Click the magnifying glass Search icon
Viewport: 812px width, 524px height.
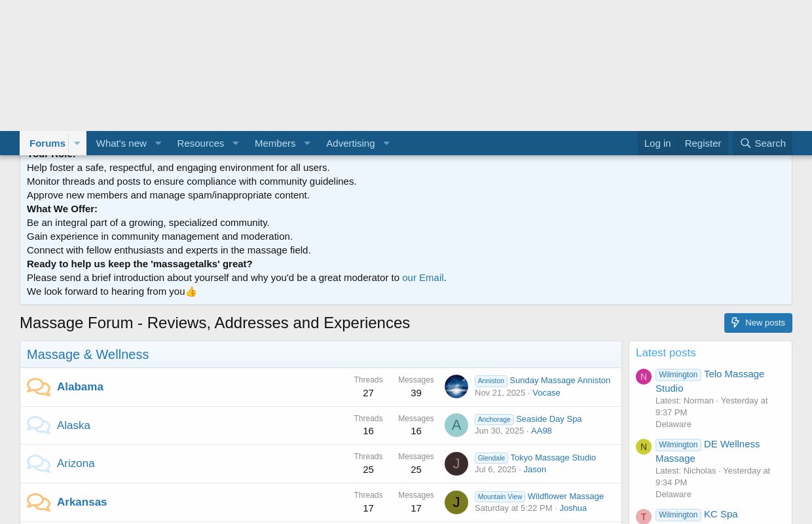746,143
